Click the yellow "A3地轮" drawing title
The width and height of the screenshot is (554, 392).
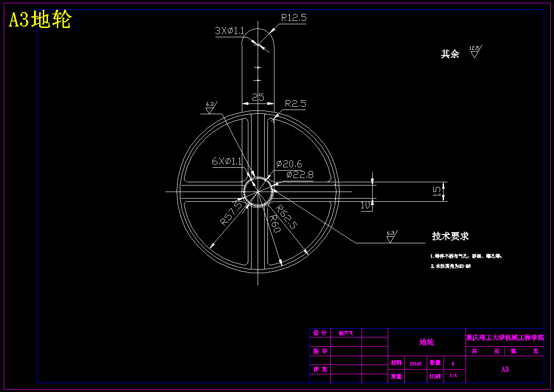coord(40,20)
